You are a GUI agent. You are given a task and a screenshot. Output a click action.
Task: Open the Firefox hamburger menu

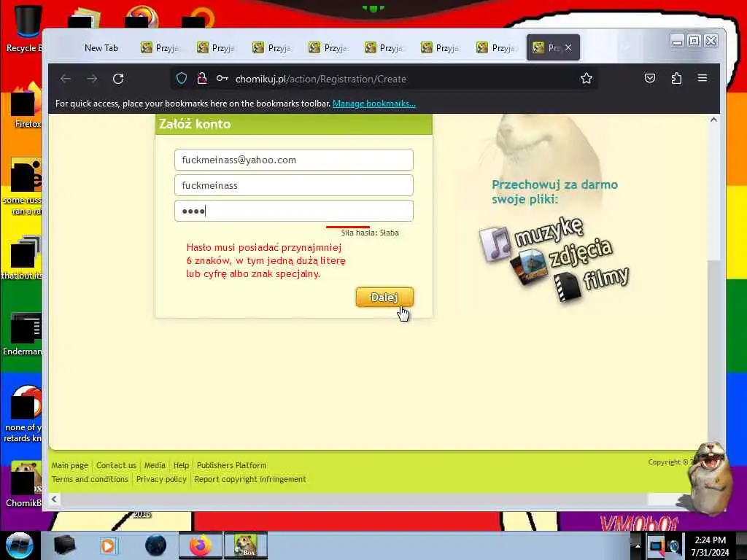pyautogui.click(x=703, y=78)
